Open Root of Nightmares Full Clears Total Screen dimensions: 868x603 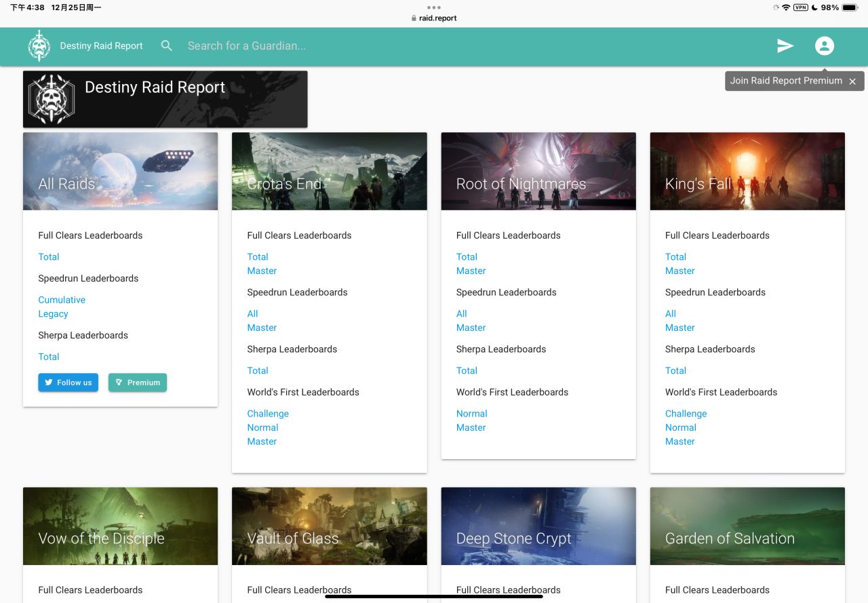(467, 257)
